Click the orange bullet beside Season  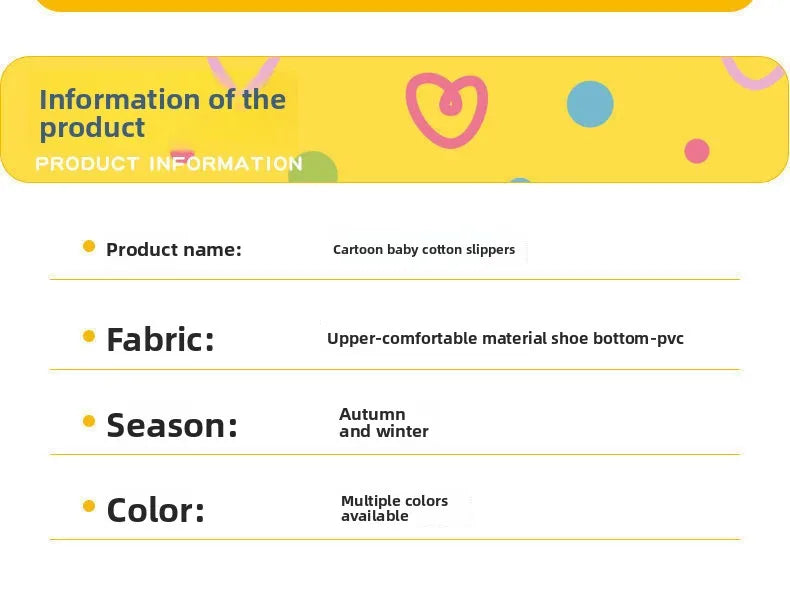(89, 421)
